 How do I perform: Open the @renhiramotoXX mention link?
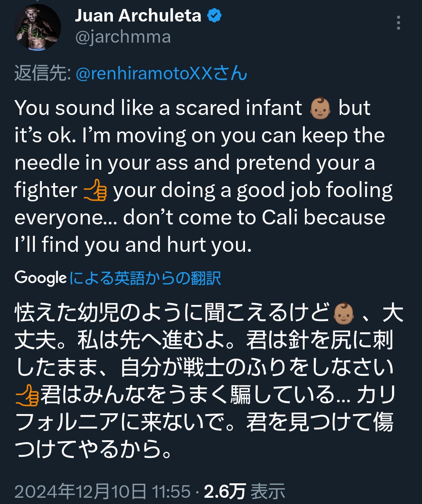(x=161, y=74)
